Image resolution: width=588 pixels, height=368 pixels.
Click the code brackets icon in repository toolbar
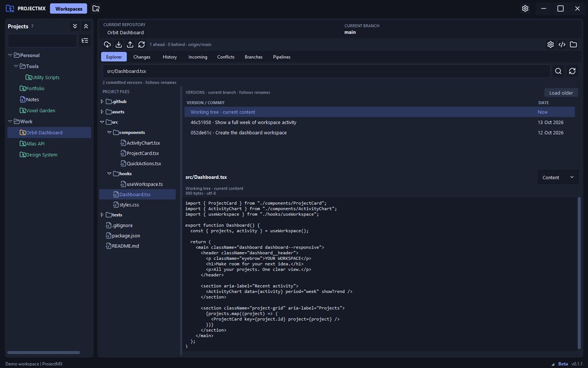point(562,44)
